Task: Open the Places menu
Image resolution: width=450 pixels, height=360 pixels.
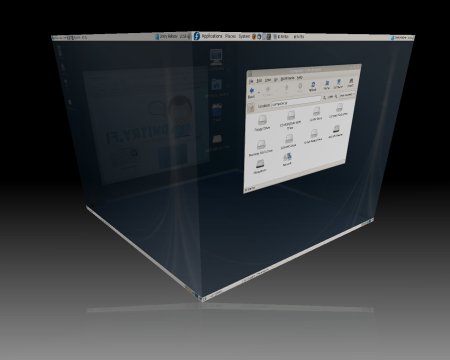Action: click(x=230, y=36)
